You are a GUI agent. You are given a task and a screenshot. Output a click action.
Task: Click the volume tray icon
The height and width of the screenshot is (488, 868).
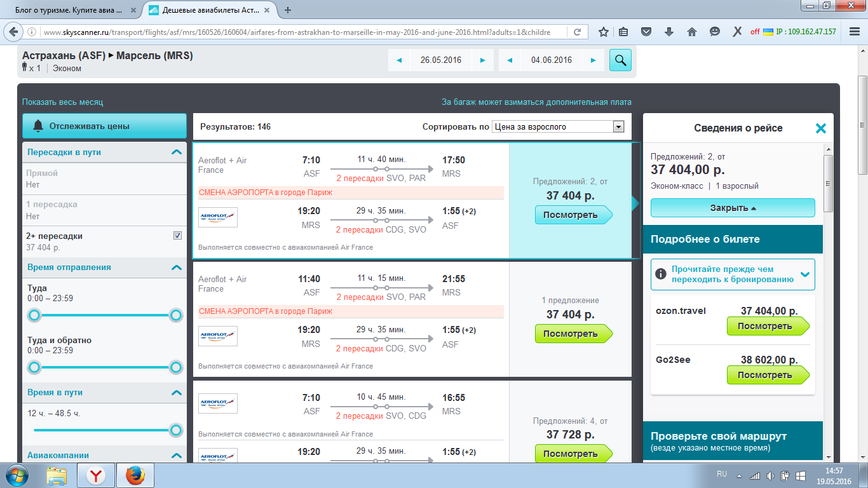point(770,475)
